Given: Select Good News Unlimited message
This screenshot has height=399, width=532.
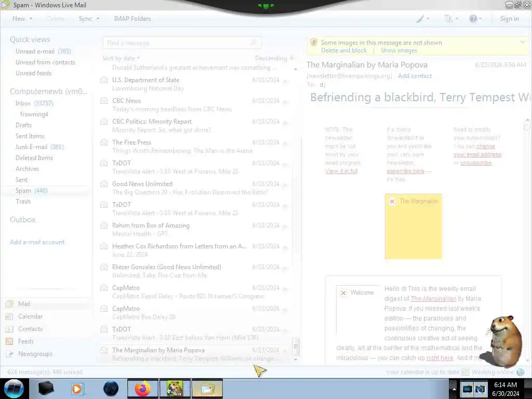Looking at the screenshot, I should pyautogui.click(x=193, y=188).
